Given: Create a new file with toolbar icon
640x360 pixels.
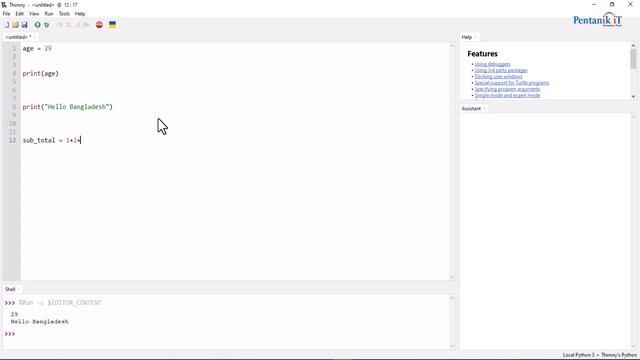Looking at the screenshot, I should [x=7, y=25].
